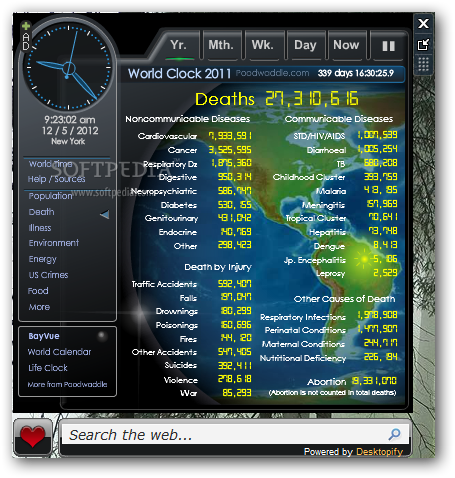
Task: Click the Diabetes row label
Action: 179,205
